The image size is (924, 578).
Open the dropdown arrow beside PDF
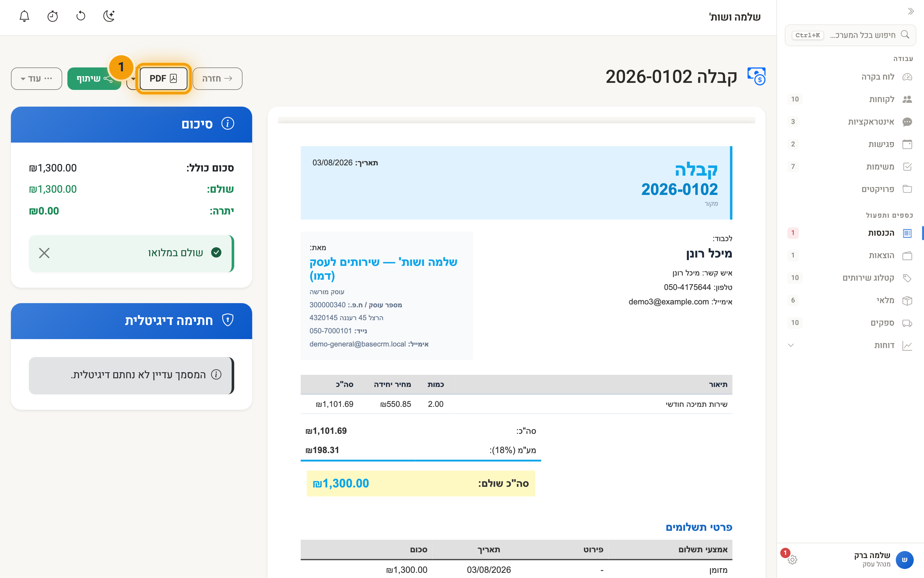click(x=133, y=78)
